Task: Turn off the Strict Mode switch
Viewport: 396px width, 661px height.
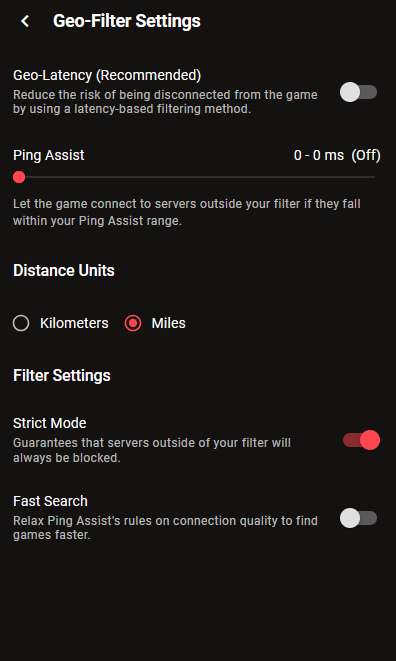Action: 361,440
